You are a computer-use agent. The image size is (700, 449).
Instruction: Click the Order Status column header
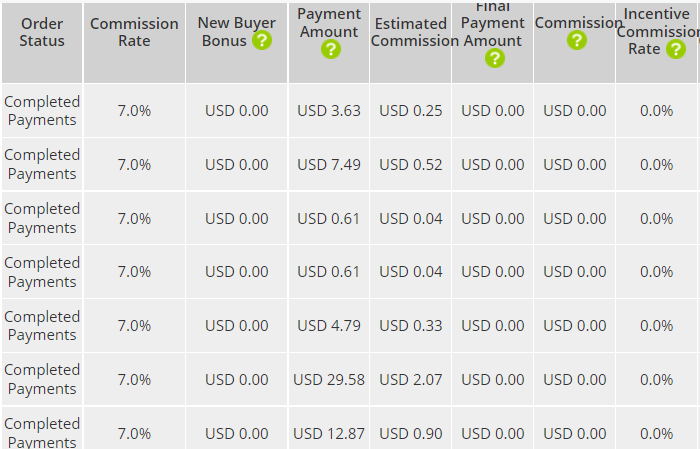[42, 32]
